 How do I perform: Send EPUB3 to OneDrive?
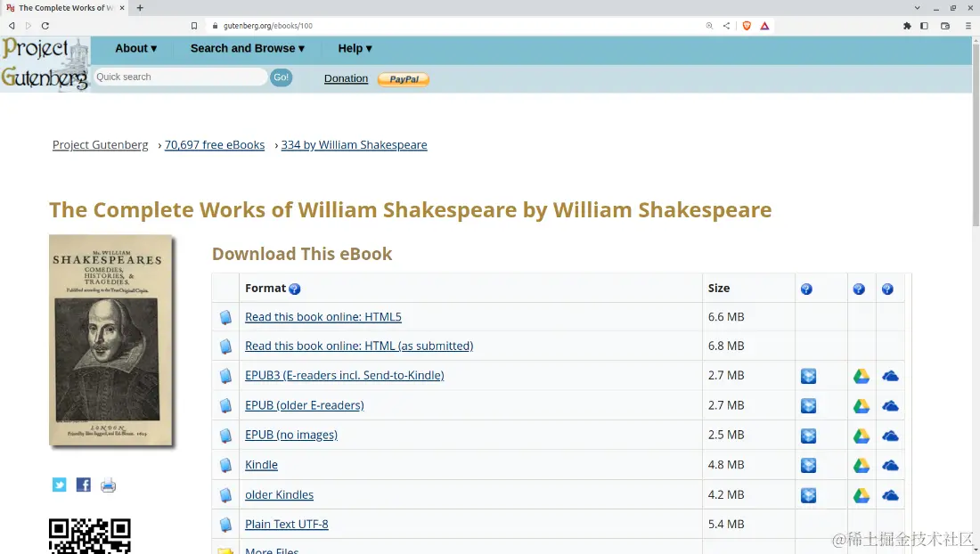(x=890, y=376)
